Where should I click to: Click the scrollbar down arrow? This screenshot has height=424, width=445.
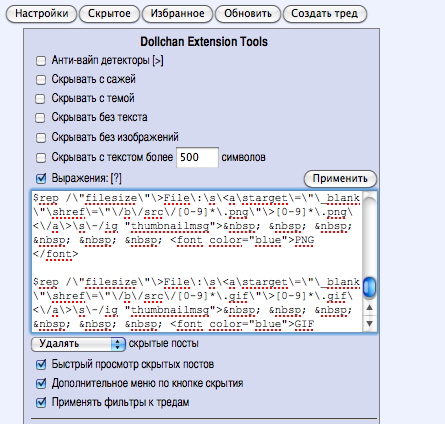tap(369, 323)
